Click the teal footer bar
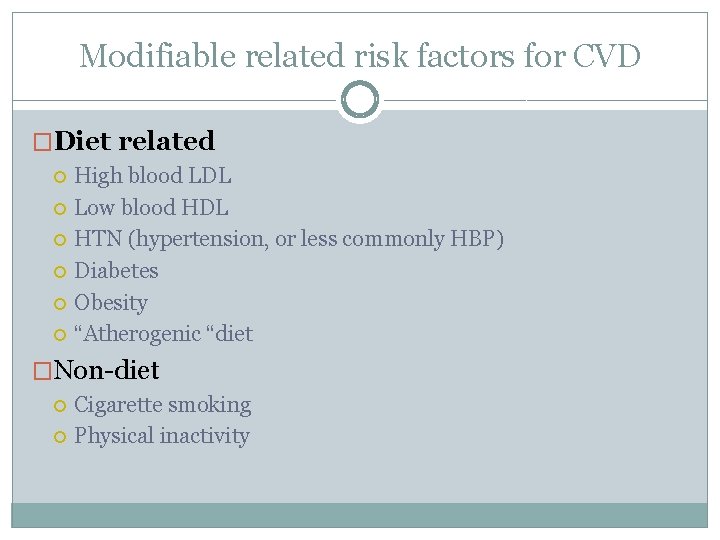The image size is (720, 540). tap(360, 514)
